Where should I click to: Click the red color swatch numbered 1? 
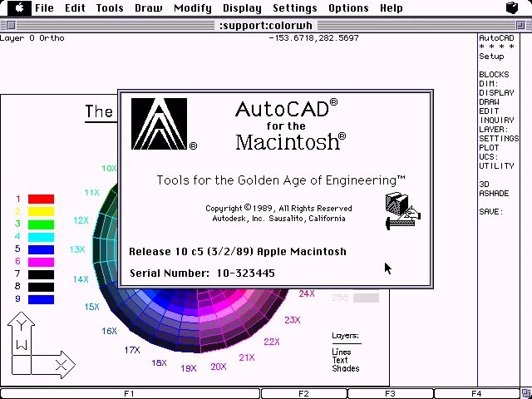click(x=41, y=199)
